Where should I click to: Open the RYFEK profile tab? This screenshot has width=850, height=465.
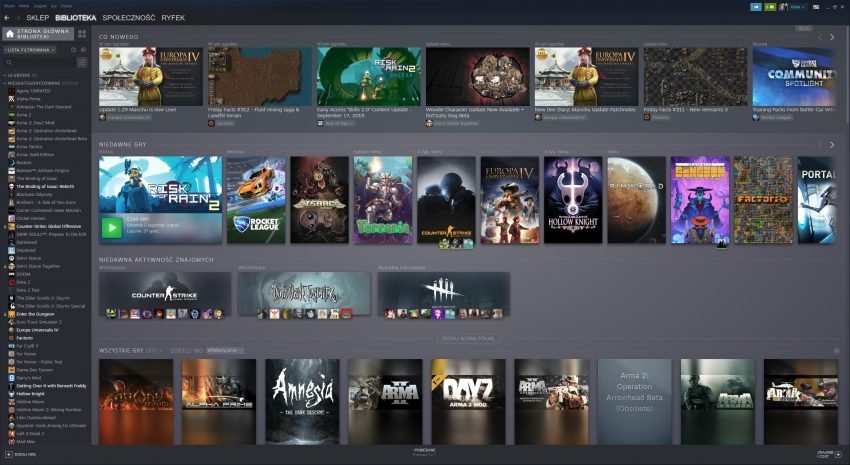[173, 18]
